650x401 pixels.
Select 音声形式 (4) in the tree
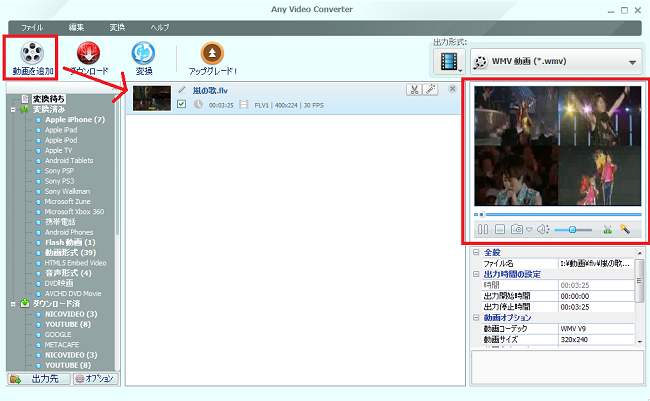68,273
